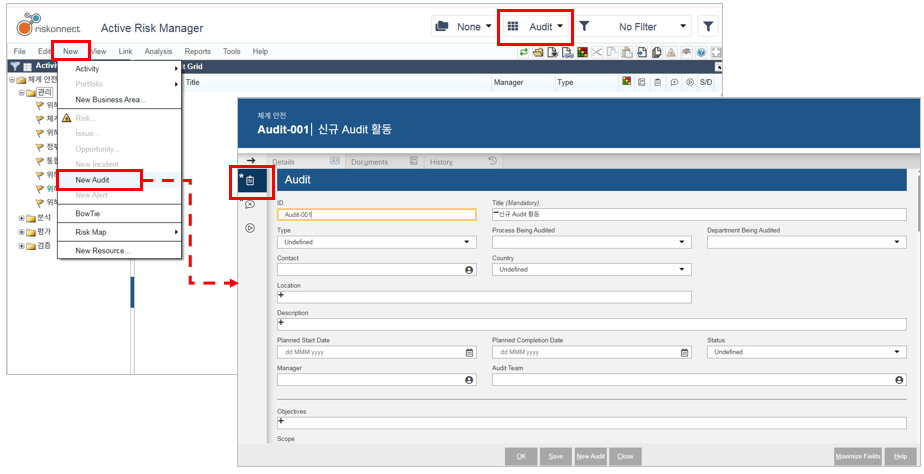
Task: Click the graduation cap training icon
Action: pos(686,52)
